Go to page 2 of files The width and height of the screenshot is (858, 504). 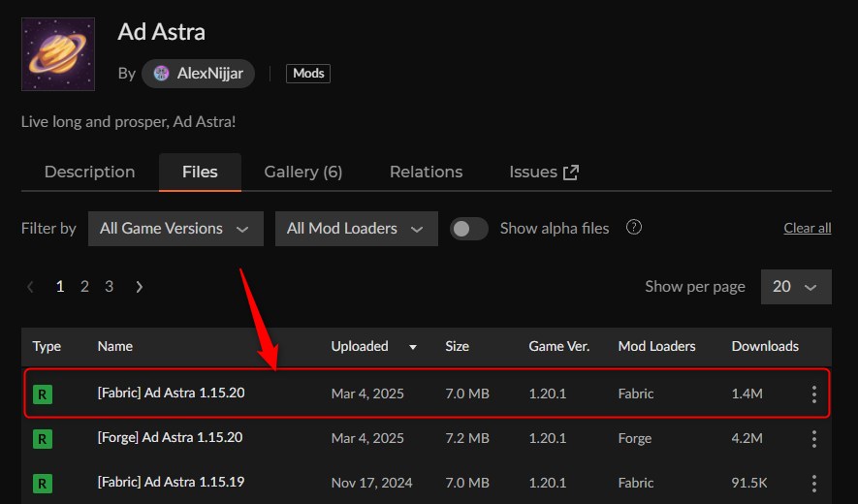[84, 286]
